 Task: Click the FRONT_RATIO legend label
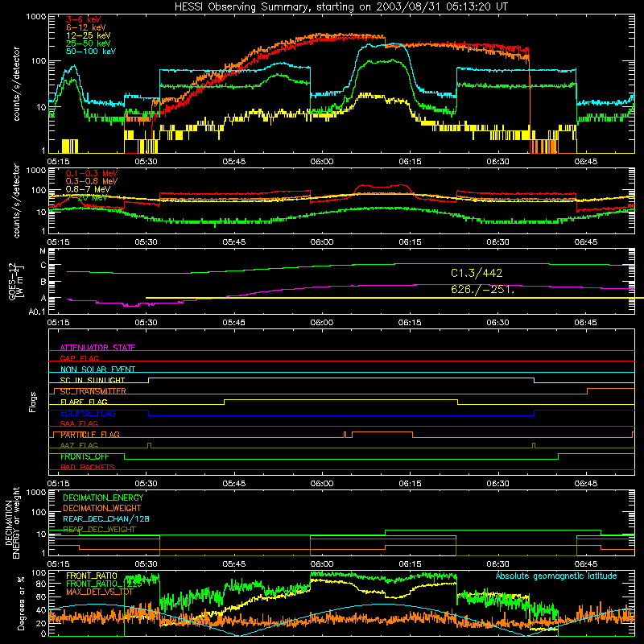point(92,576)
